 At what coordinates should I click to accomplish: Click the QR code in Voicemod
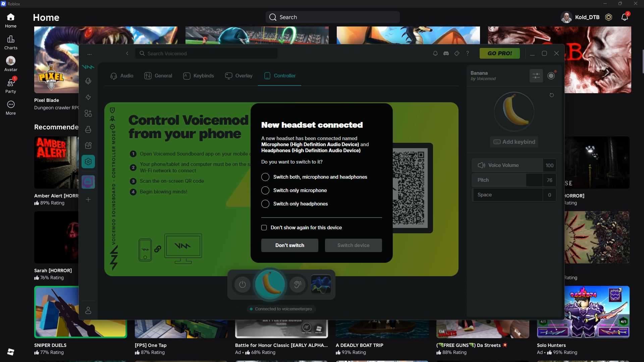[411, 188]
